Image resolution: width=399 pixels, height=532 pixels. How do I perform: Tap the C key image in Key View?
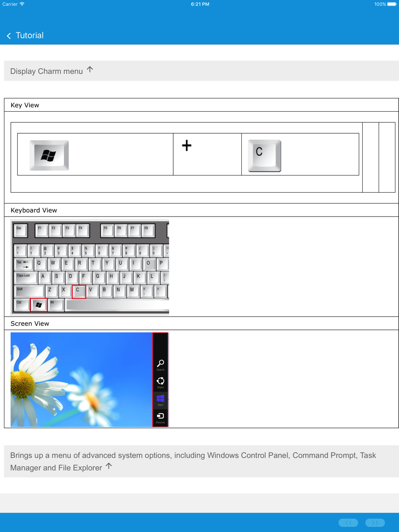(265, 156)
